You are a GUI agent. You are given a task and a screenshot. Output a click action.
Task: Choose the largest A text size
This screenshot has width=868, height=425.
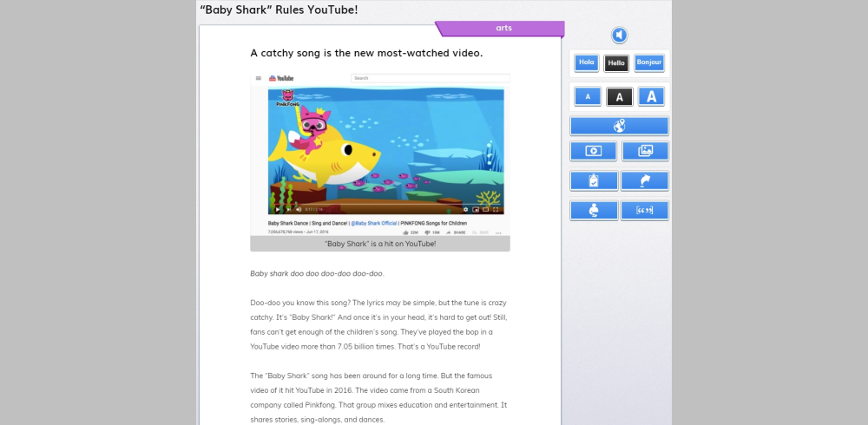point(651,96)
